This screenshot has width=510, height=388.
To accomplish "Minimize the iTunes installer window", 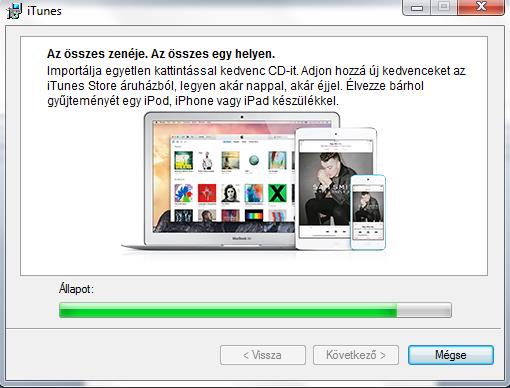I will pos(417,7).
